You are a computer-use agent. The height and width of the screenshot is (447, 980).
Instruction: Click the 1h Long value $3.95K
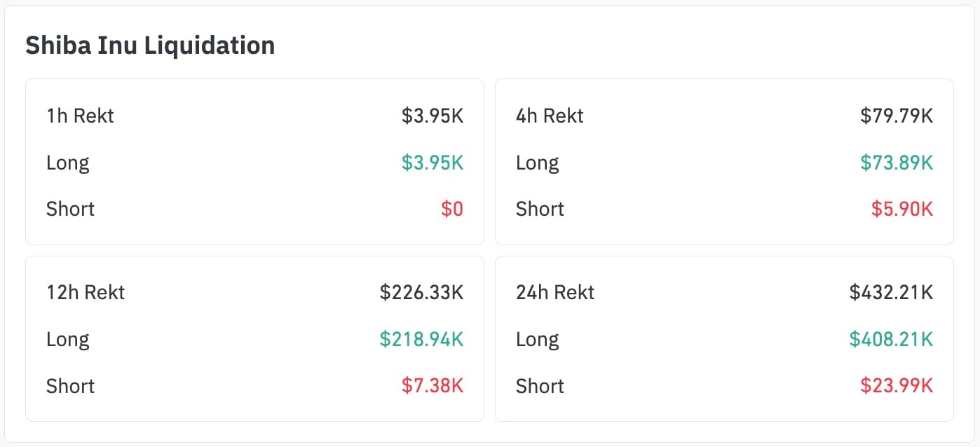432,163
